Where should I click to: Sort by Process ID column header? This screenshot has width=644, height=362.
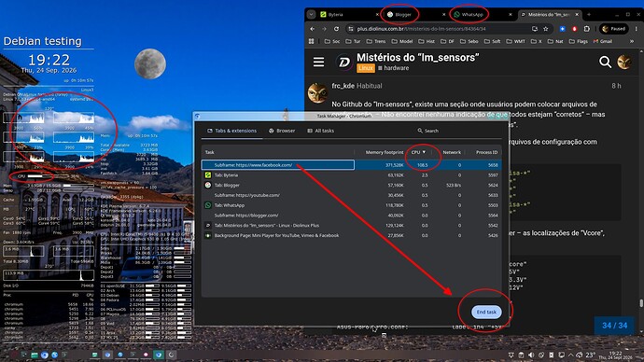click(x=486, y=152)
